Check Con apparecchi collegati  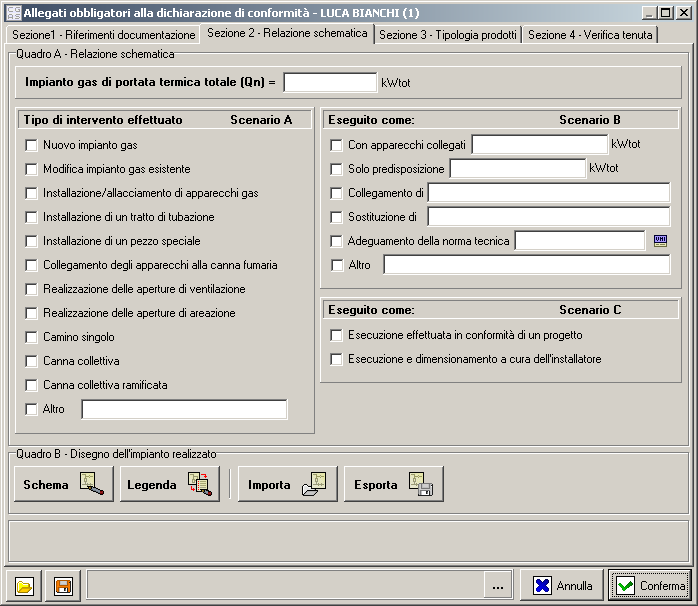point(336,145)
